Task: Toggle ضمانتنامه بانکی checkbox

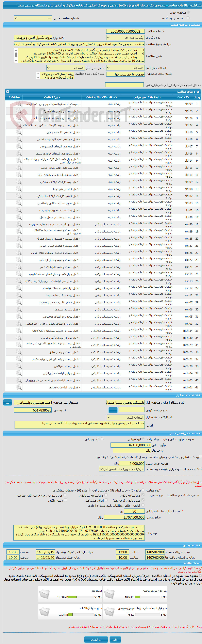Action: pyautogui.click(x=143, y=495)
